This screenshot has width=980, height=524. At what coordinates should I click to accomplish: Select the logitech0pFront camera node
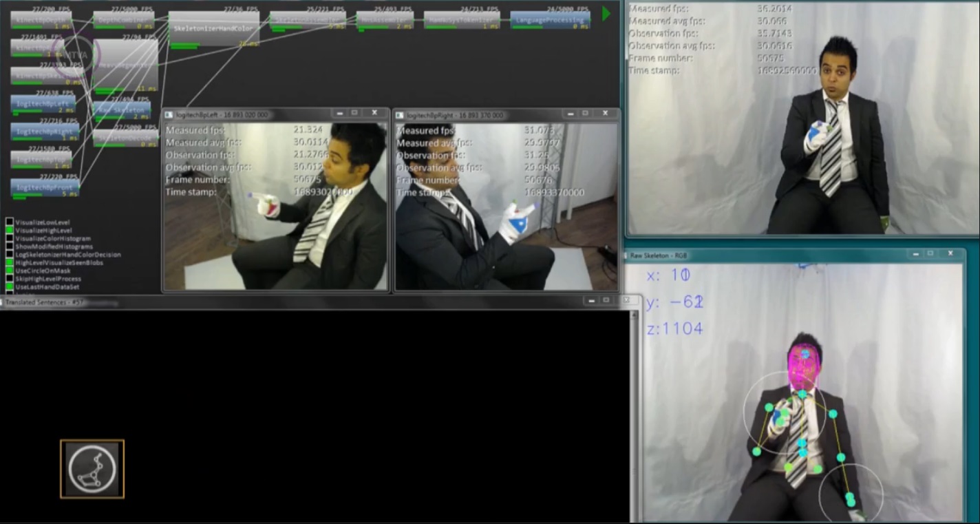(45, 187)
